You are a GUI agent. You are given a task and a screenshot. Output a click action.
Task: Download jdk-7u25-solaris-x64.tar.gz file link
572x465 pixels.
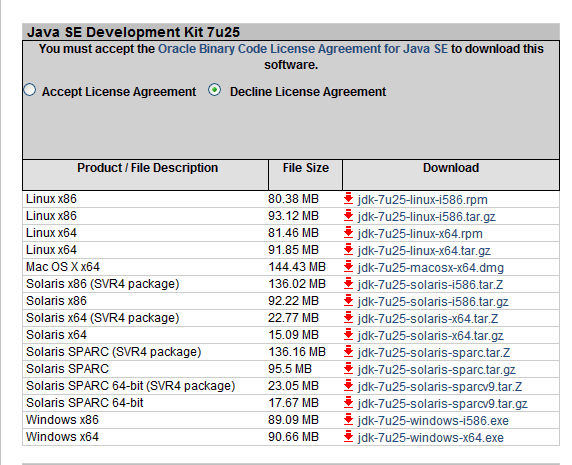(x=430, y=336)
